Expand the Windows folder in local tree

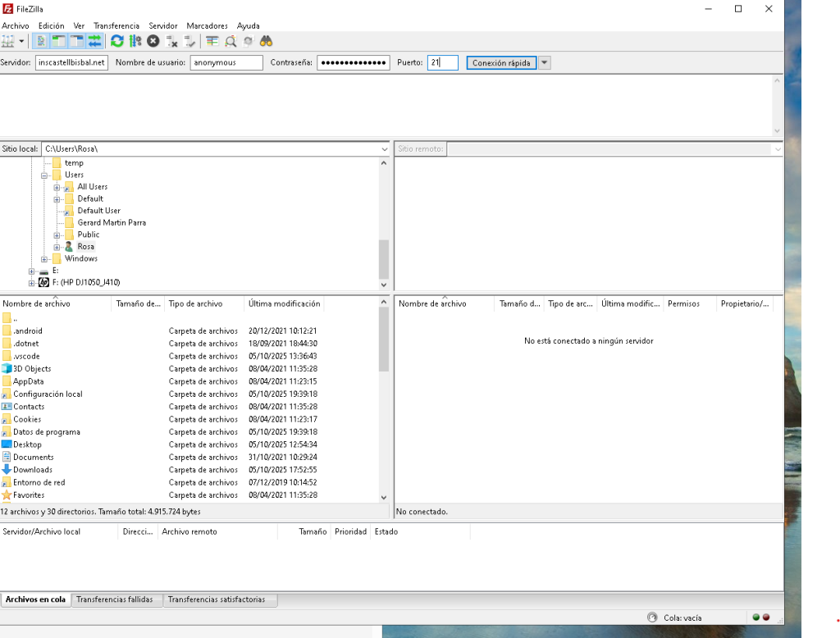coord(44,259)
